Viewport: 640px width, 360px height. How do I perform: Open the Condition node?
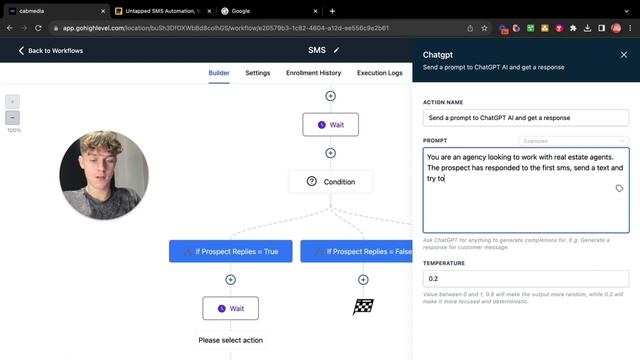(x=331, y=182)
